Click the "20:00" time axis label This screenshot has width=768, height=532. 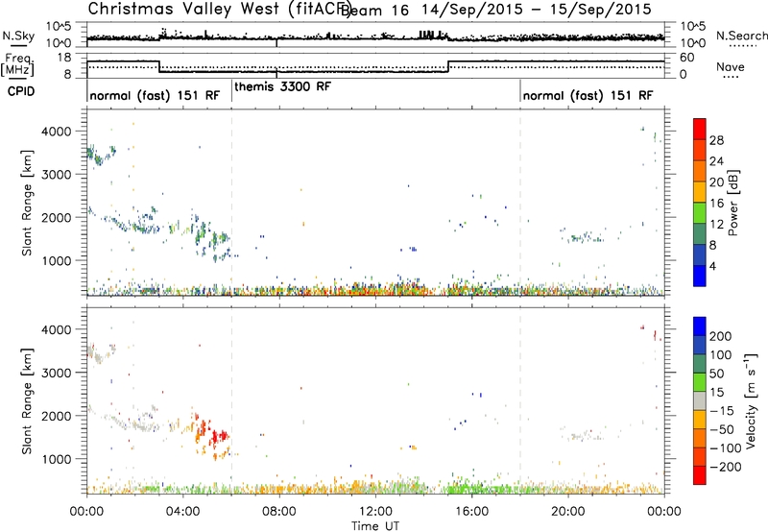568,512
